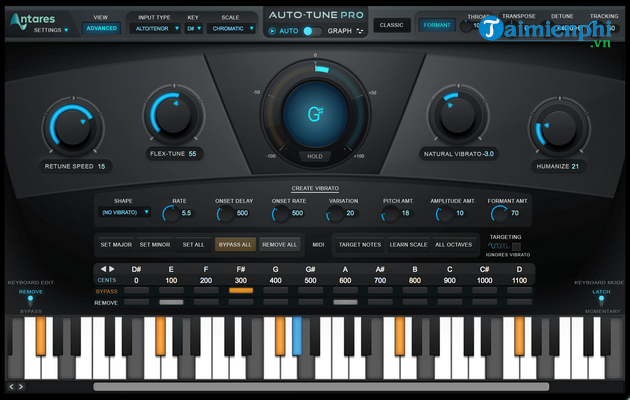
Task: Open the vibrato Shape (No Vibrato) dropdown
Action: point(125,212)
